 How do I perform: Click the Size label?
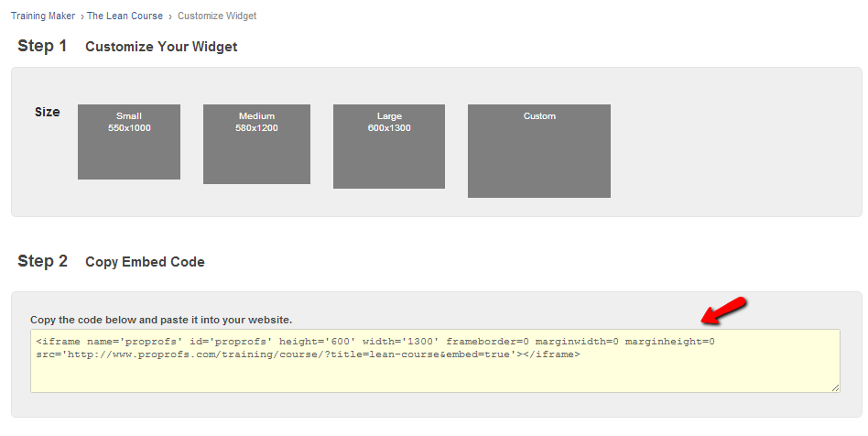48,112
